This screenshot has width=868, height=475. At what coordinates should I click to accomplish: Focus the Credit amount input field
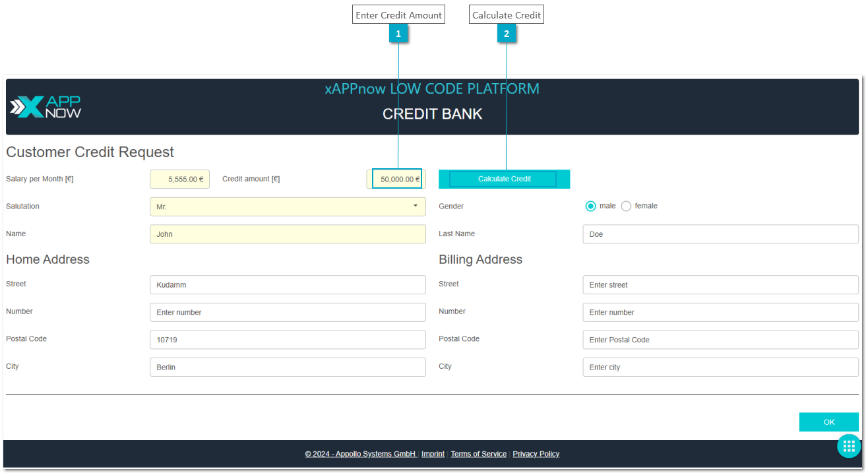point(396,179)
